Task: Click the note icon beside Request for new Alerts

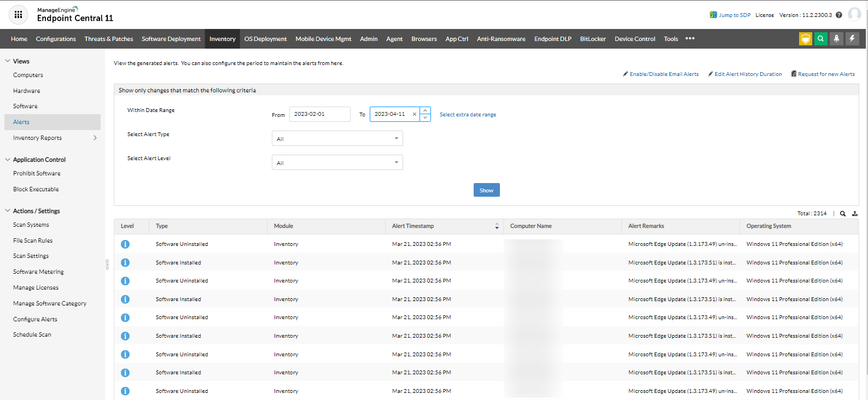Action: (x=794, y=74)
